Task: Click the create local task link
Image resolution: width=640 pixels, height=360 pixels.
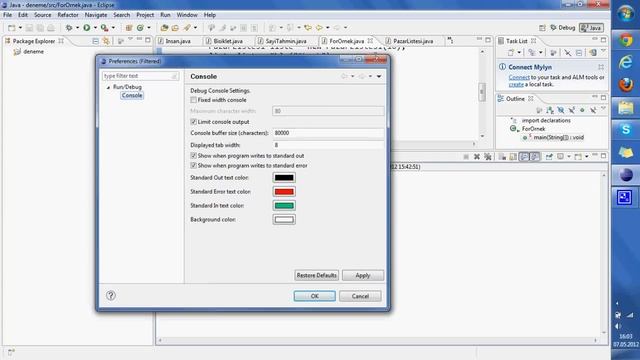Action: point(516,84)
